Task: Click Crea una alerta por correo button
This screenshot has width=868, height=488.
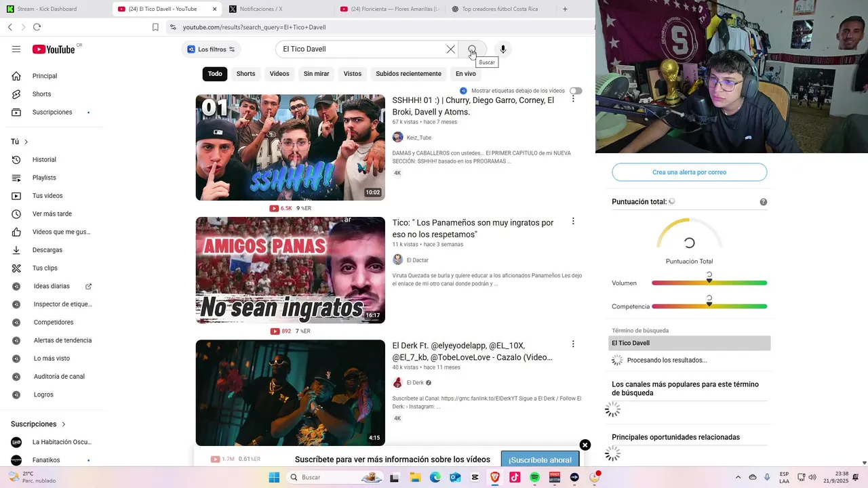Action: [x=689, y=172]
